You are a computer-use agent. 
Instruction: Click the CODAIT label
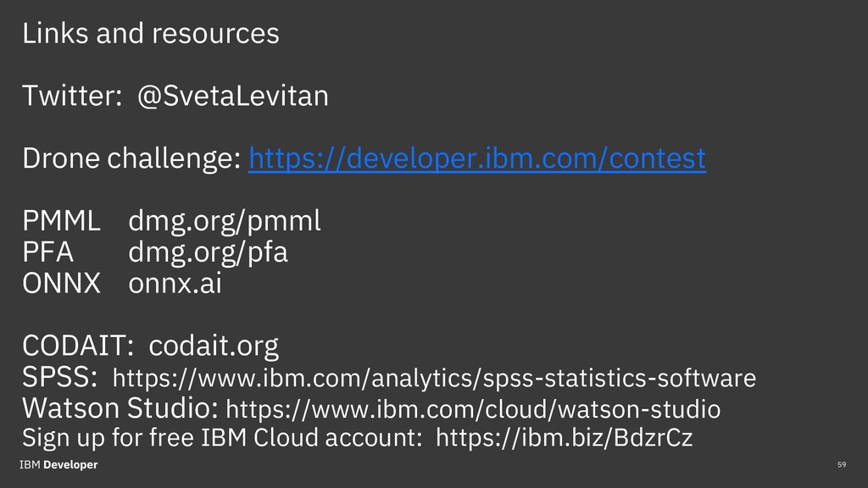point(78,347)
